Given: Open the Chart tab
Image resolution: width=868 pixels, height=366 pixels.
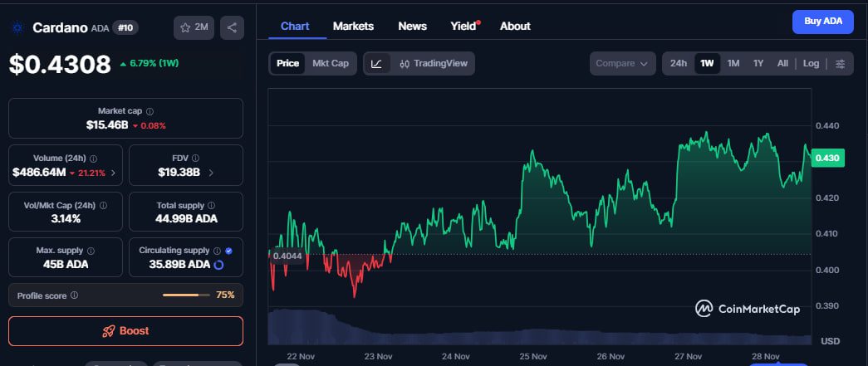Looking at the screenshot, I should [295, 26].
